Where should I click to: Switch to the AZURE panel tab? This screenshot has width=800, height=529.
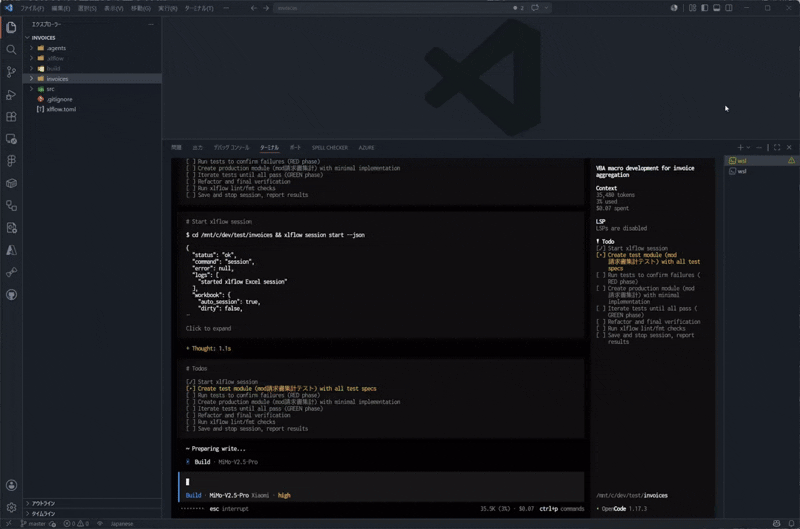pyautogui.click(x=366, y=147)
